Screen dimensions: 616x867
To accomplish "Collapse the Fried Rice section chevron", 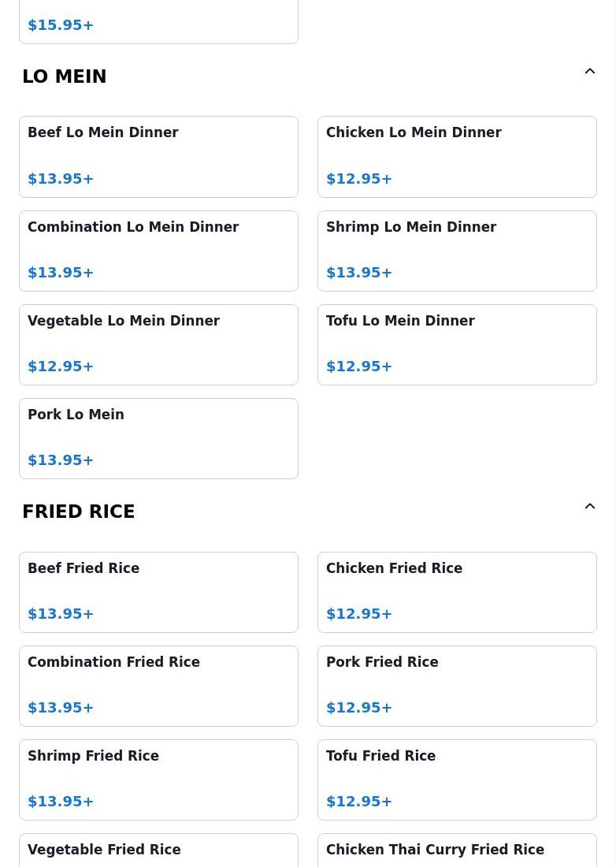I will click(589, 507).
